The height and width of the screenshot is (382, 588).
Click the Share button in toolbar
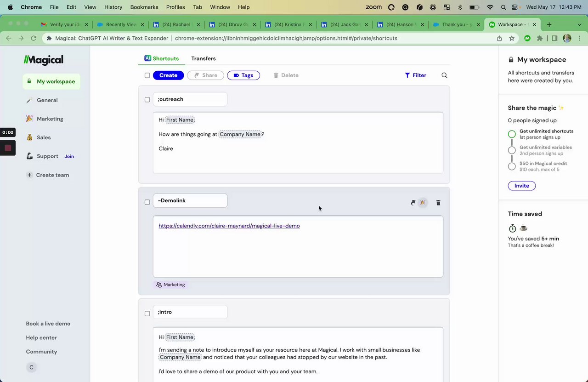pyautogui.click(x=205, y=75)
